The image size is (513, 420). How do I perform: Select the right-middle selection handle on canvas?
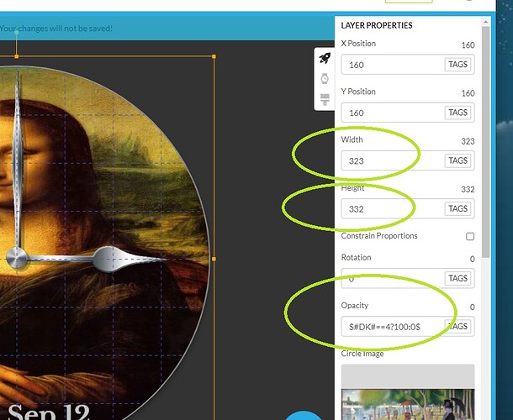214,259
